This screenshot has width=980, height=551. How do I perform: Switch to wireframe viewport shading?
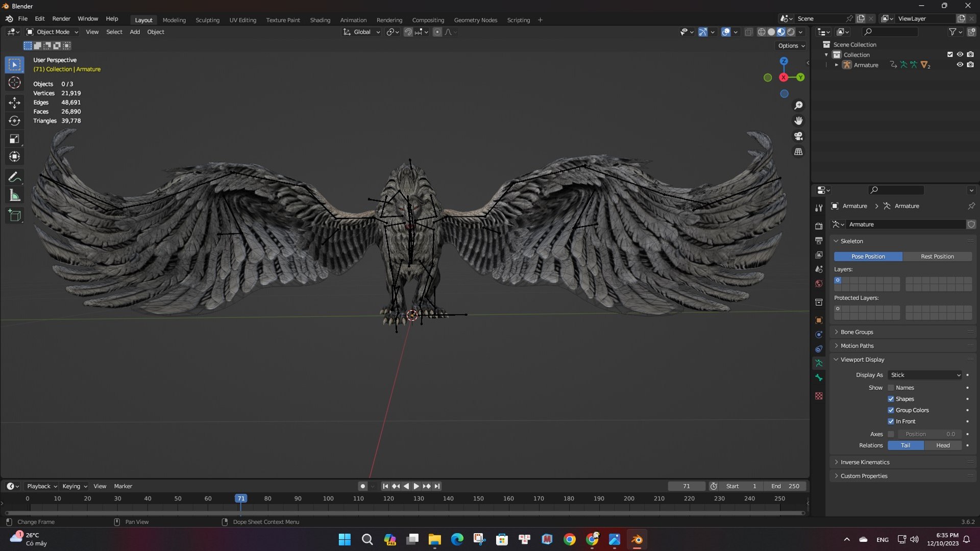click(761, 32)
